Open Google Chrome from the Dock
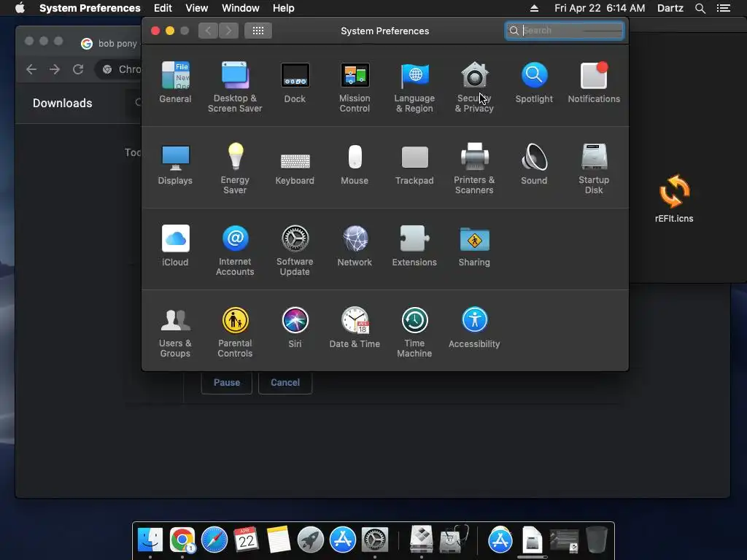747x560 pixels. [182, 540]
